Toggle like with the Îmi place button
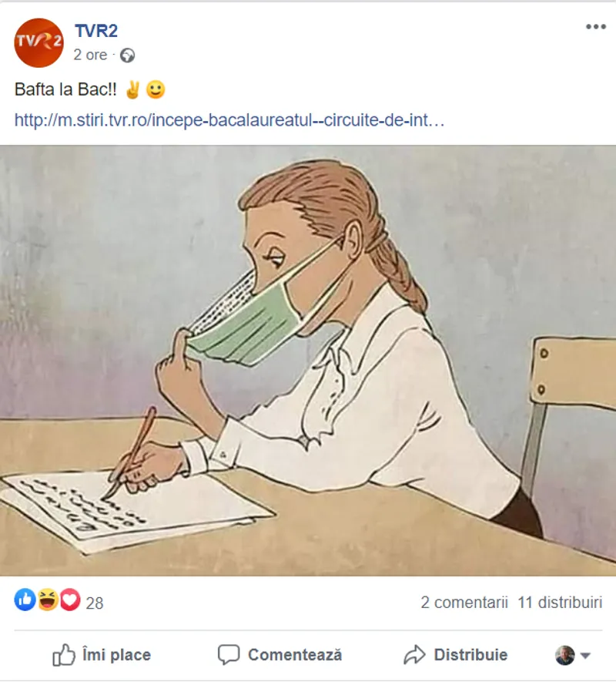The width and height of the screenshot is (616, 682). (102, 655)
